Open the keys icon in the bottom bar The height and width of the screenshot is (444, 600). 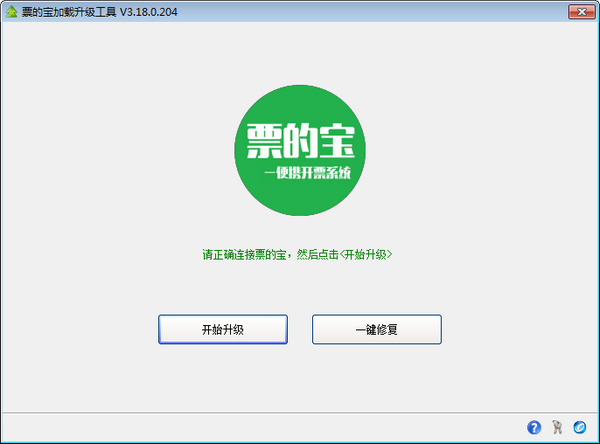557,427
